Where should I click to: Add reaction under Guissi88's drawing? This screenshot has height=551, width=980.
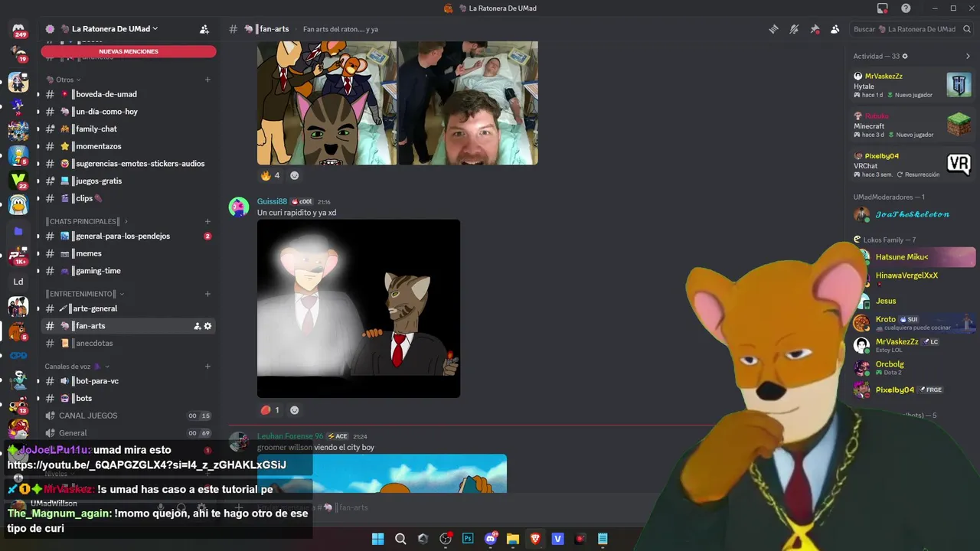(x=294, y=410)
